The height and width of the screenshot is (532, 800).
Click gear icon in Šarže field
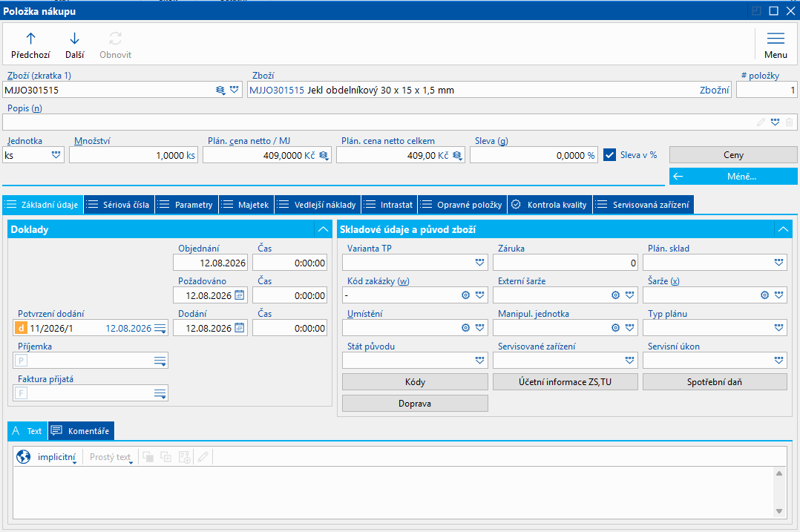[x=765, y=295]
